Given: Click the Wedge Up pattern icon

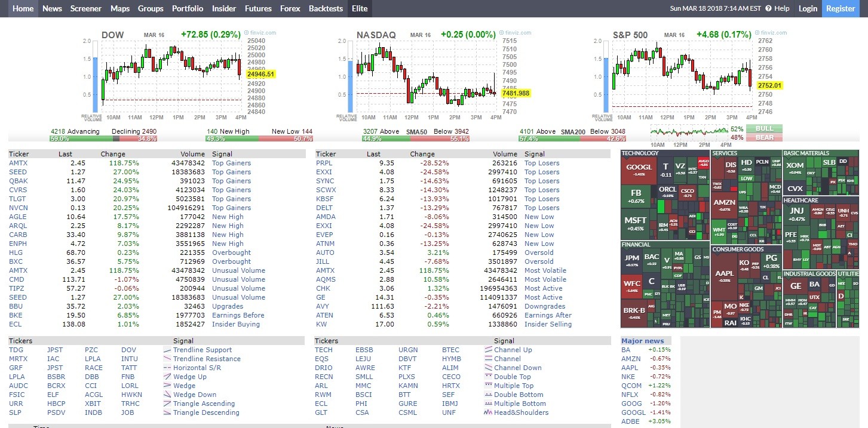Looking at the screenshot, I should [167, 377].
